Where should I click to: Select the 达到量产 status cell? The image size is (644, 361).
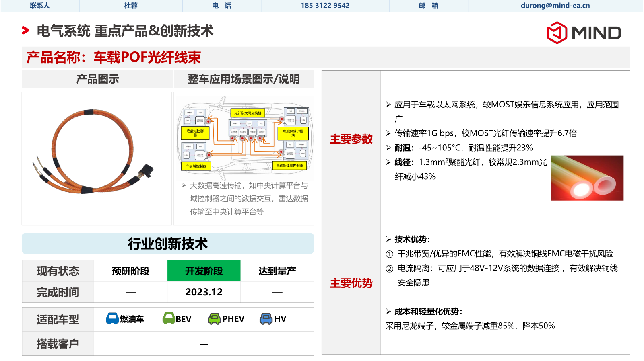277,271
